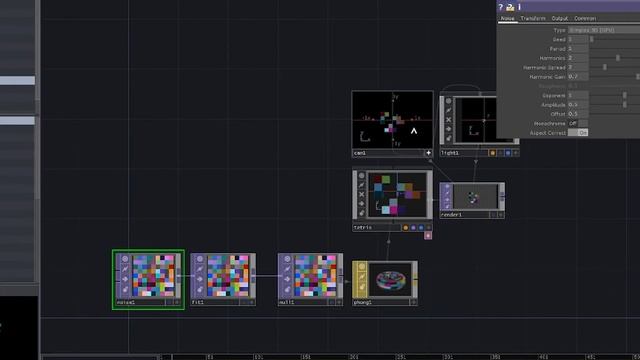This screenshot has height=360, width=640.
Task: Select the fit1 node viewer thumbnail
Action: pos(228,276)
